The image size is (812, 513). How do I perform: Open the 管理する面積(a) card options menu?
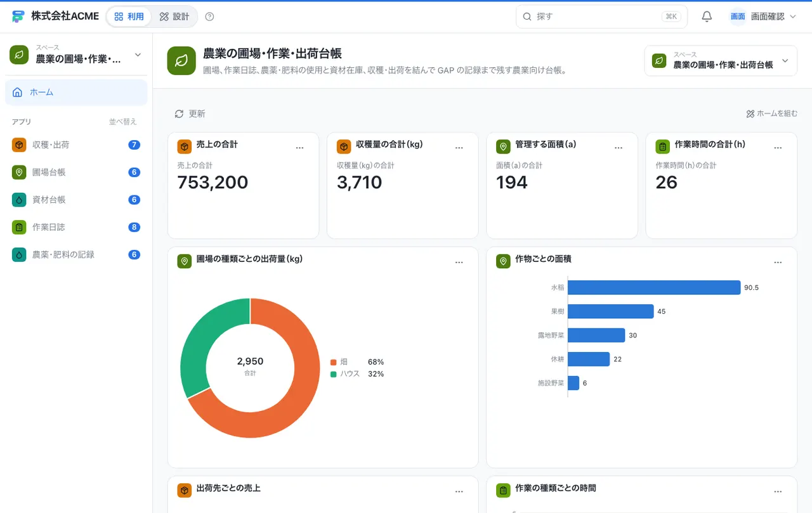619,148
